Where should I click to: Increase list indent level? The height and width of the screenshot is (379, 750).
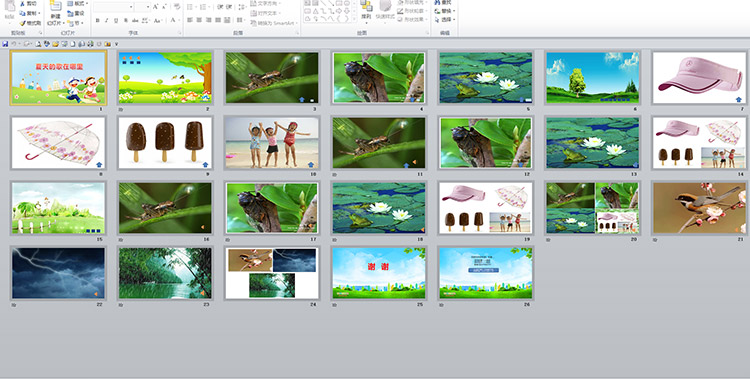tap(229, 7)
